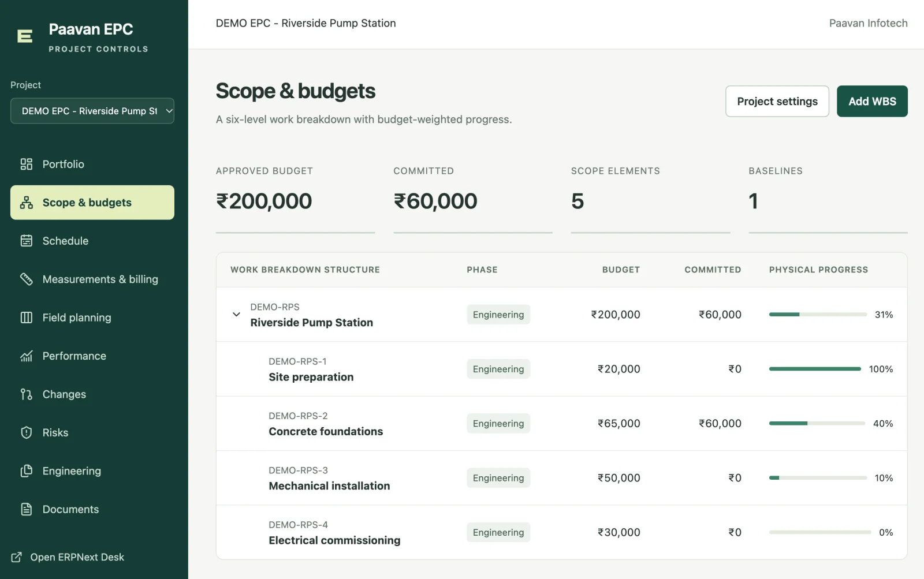
Task: Navigate to Measurements & billing
Action: (x=92, y=279)
